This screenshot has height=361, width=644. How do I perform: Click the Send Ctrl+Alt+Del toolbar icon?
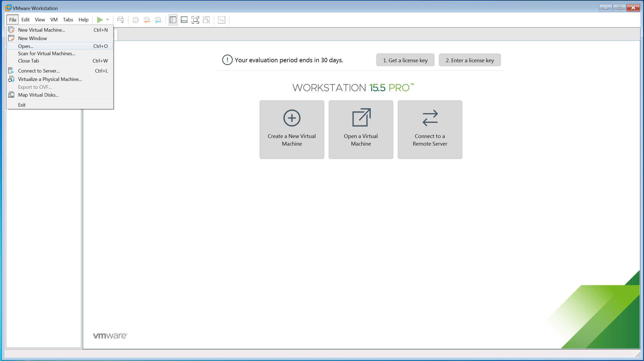(x=121, y=20)
